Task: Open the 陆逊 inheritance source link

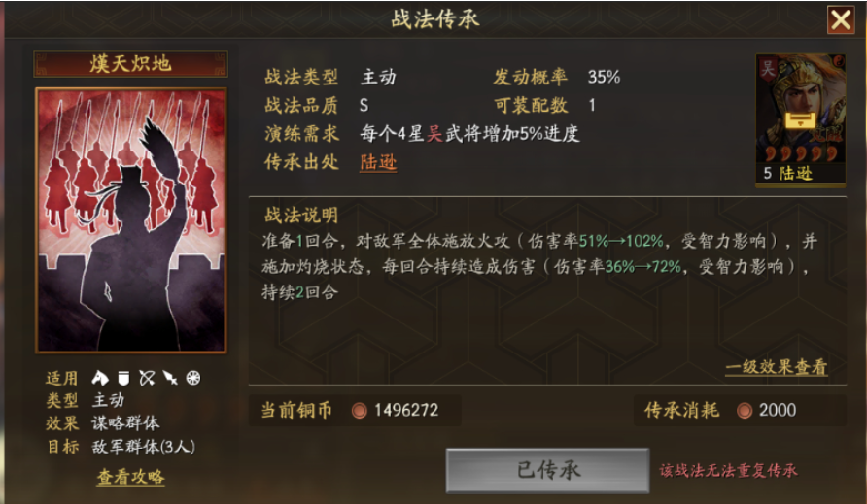Action: click(378, 162)
